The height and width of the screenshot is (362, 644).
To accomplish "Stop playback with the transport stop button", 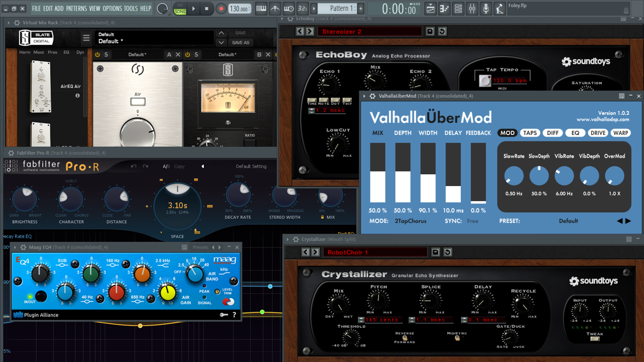I will pyautogui.click(x=207, y=8).
